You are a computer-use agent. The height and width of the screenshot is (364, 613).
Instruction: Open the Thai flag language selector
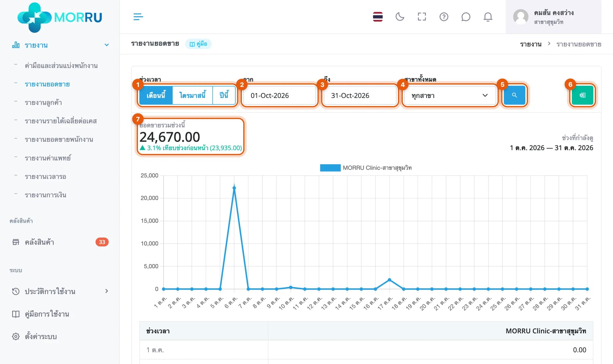pos(378,17)
